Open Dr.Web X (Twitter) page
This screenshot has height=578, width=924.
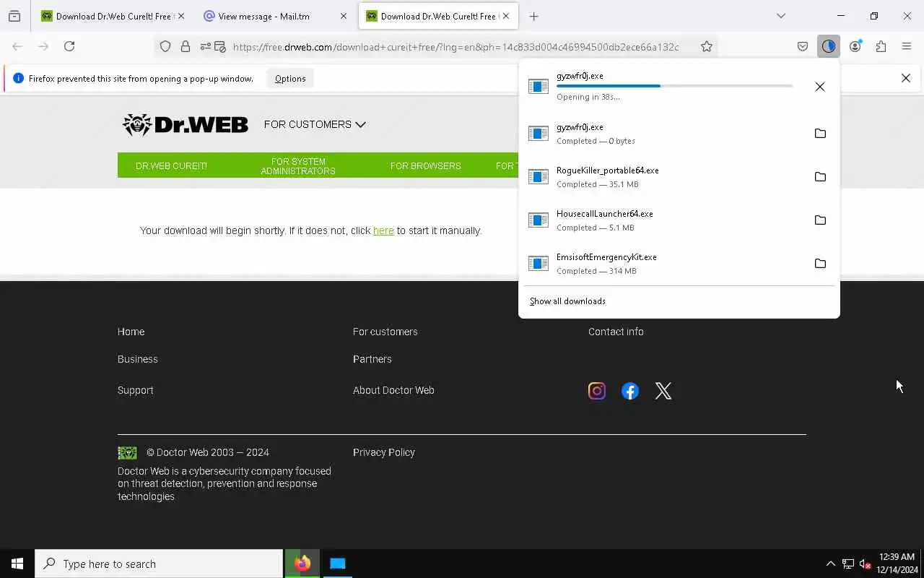[663, 391]
